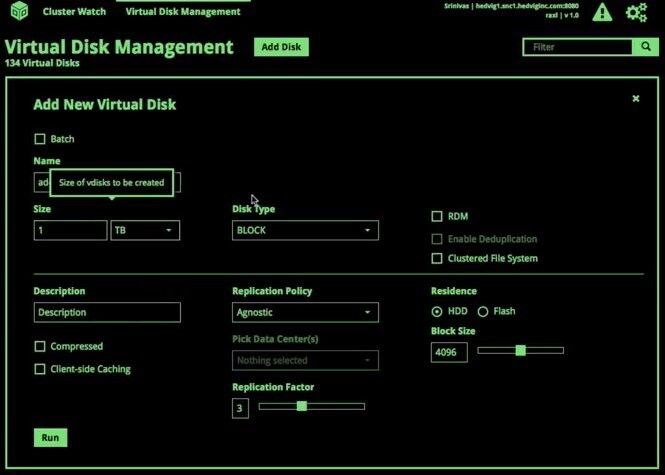Click the Name input field

[107, 182]
